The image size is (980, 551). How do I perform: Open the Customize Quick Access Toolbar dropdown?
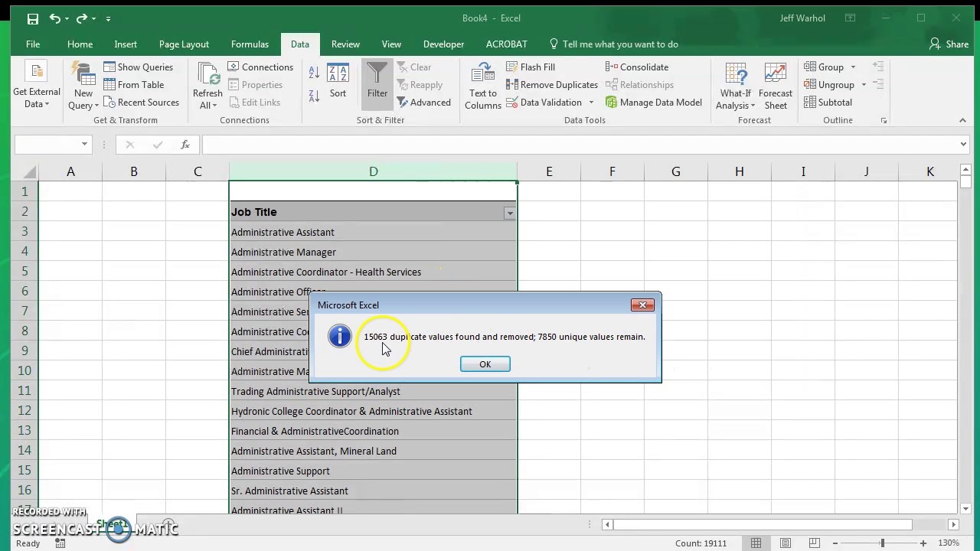[108, 18]
